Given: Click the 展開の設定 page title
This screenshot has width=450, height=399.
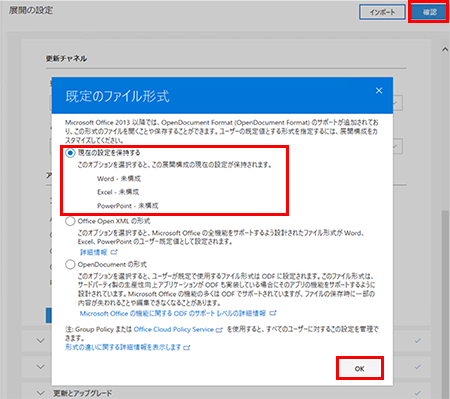Looking at the screenshot, I should 31,11.
